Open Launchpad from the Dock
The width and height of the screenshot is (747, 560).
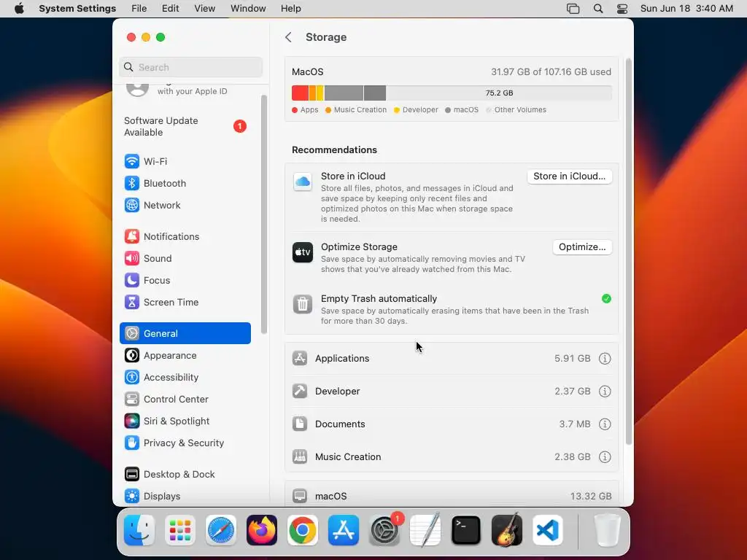click(180, 530)
